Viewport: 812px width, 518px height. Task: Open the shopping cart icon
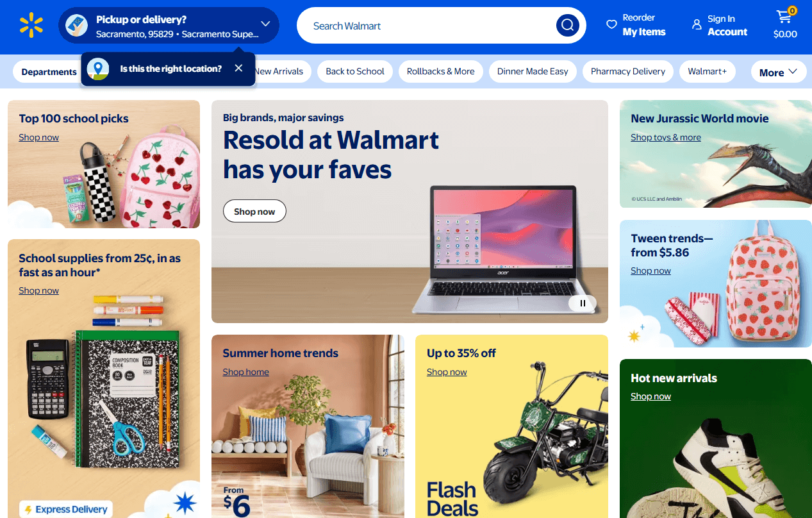click(x=784, y=17)
